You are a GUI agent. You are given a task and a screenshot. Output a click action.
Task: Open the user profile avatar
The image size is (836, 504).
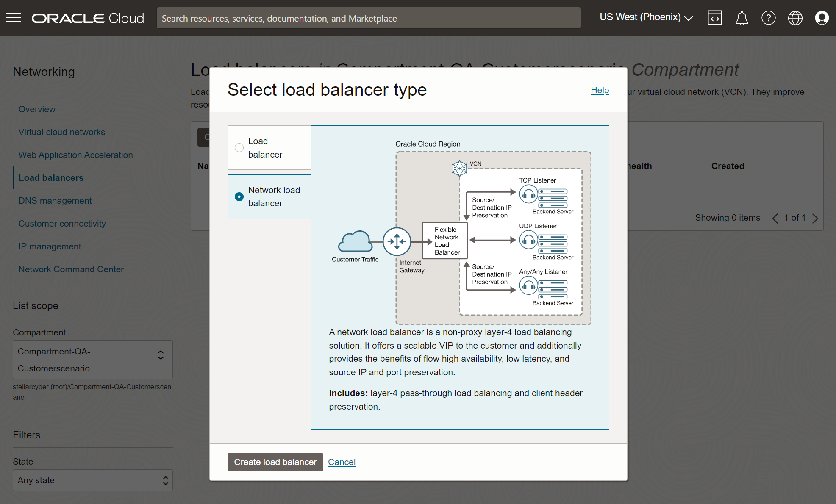coord(822,18)
